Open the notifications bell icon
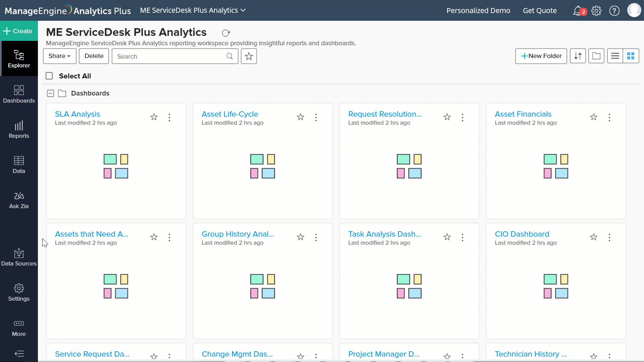Viewport: 644px width, 362px height. (578, 11)
